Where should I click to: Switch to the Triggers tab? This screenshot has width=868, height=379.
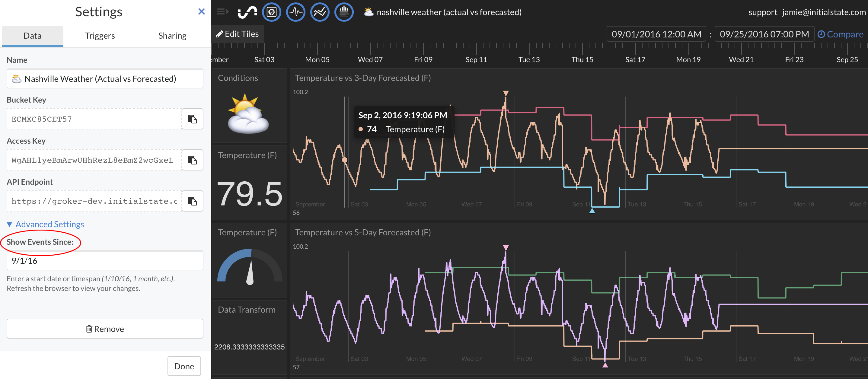tap(100, 36)
